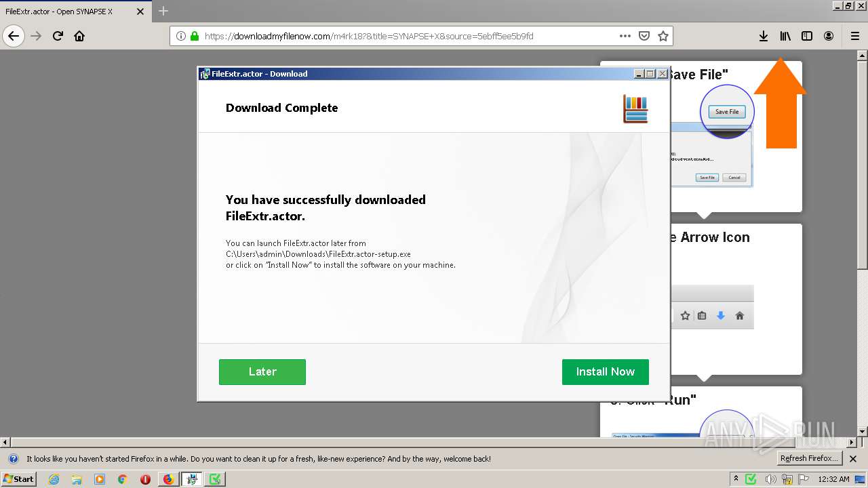Click the Arrow Icon toolbar illustration on webpage
868x488 pixels.
point(712,307)
